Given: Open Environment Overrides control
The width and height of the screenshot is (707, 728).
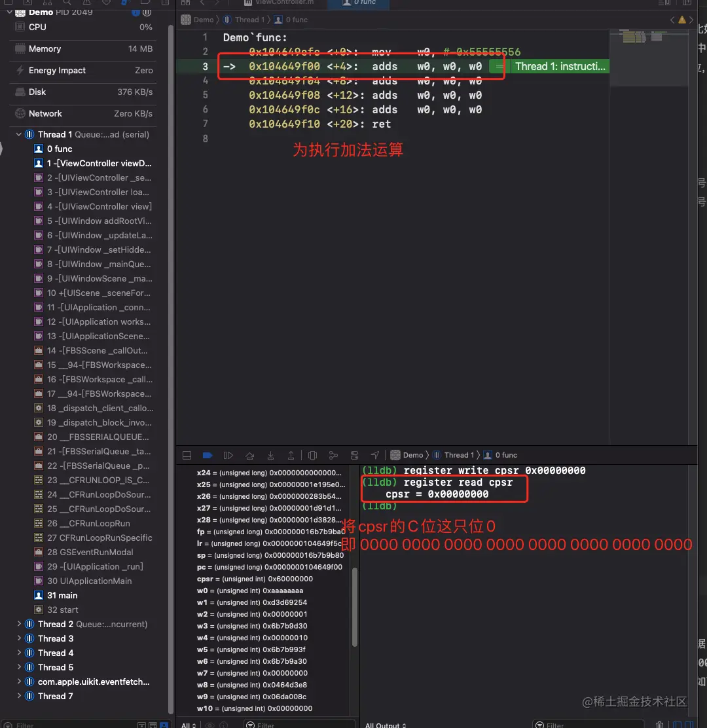Looking at the screenshot, I should (354, 456).
